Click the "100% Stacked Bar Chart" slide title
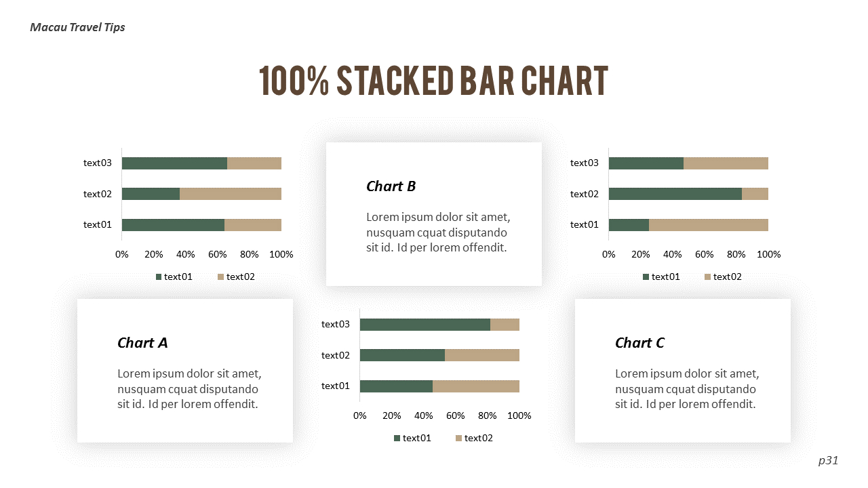 [434, 81]
